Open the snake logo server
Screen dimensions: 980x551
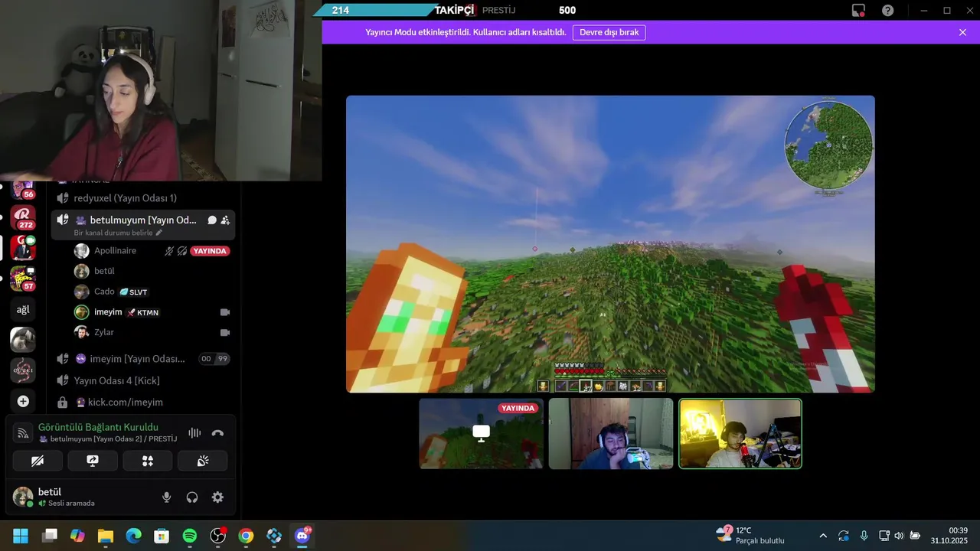pyautogui.click(x=23, y=370)
